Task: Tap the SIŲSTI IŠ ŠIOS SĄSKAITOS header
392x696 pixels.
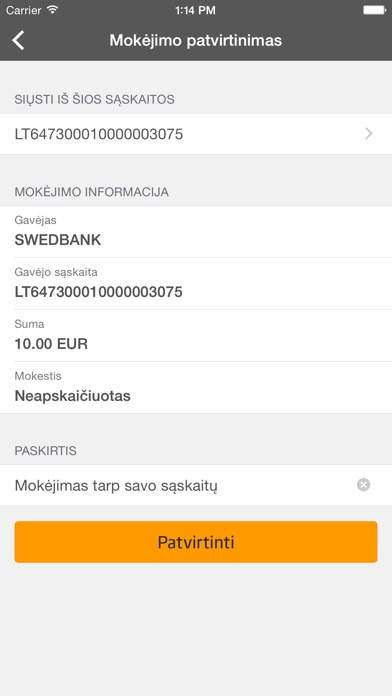Action: pos(95,99)
